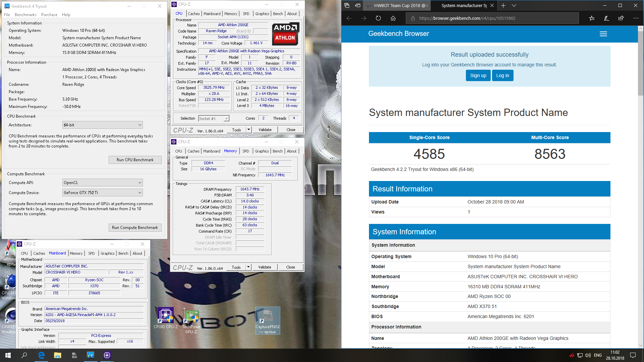Open Edge favorites hub icon
Viewport: 644px width, 362px height.
click(592, 18)
